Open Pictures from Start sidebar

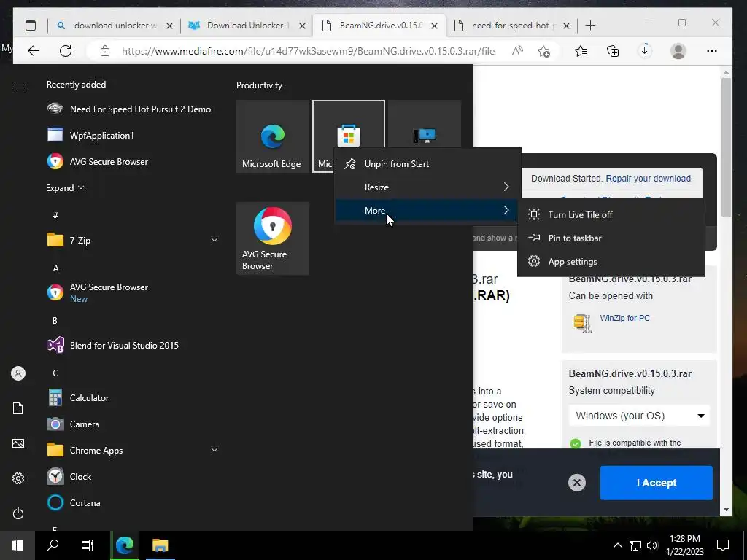tap(18, 443)
